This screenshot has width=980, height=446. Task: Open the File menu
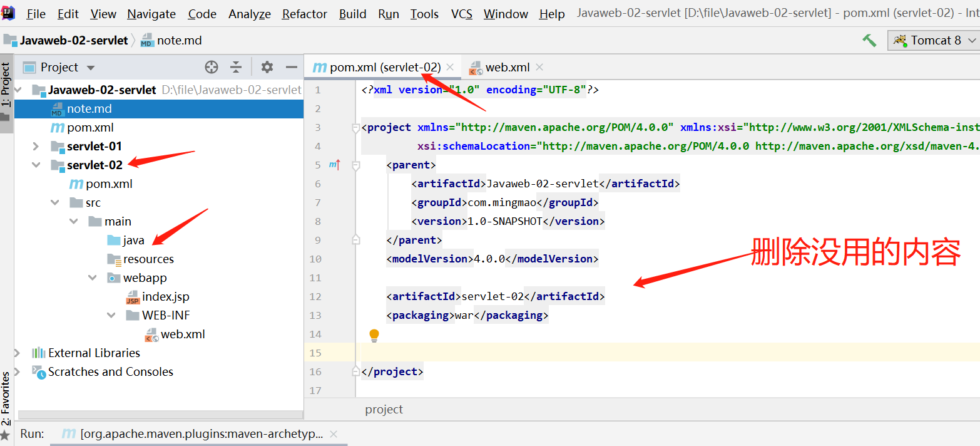[36, 14]
